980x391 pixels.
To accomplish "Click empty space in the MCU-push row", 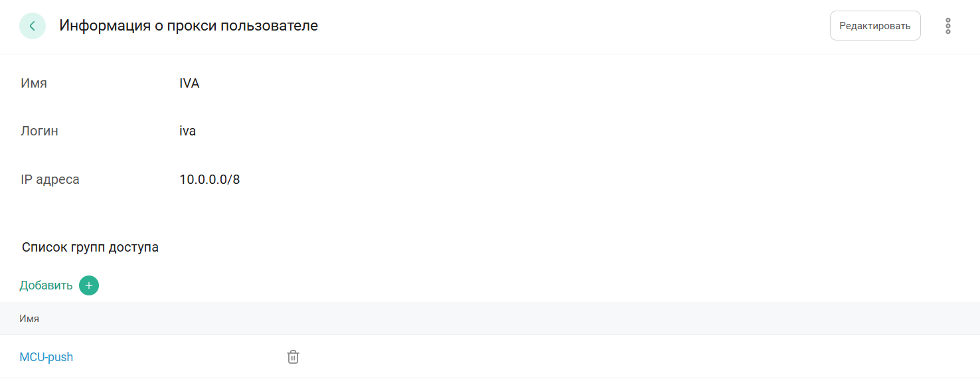I will pos(598,357).
